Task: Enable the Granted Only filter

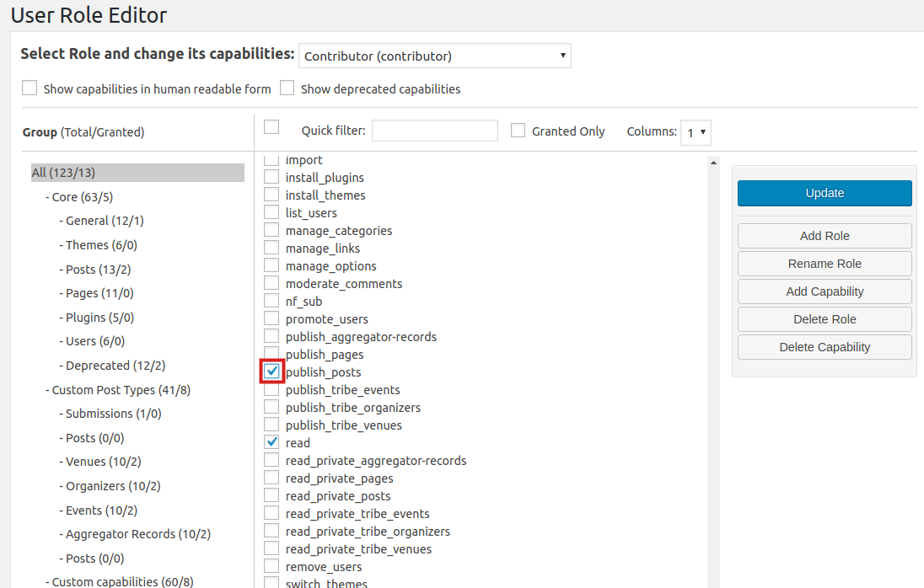Action: point(518,130)
